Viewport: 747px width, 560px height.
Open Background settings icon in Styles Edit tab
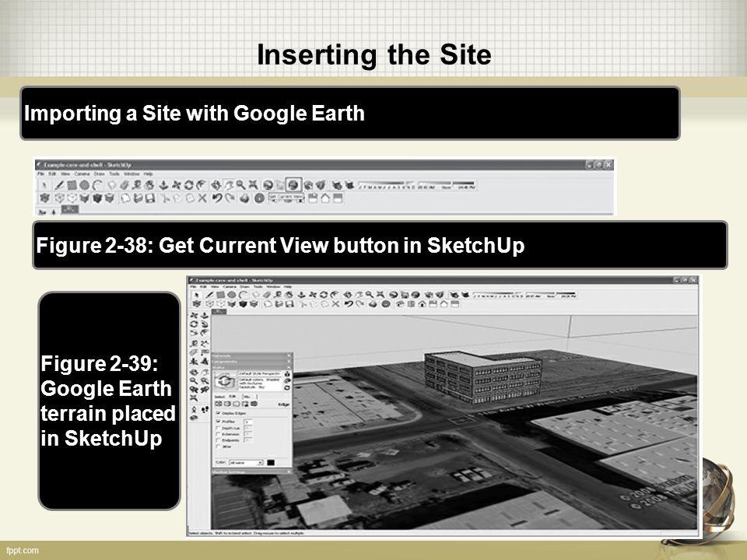pyautogui.click(x=237, y=404)
